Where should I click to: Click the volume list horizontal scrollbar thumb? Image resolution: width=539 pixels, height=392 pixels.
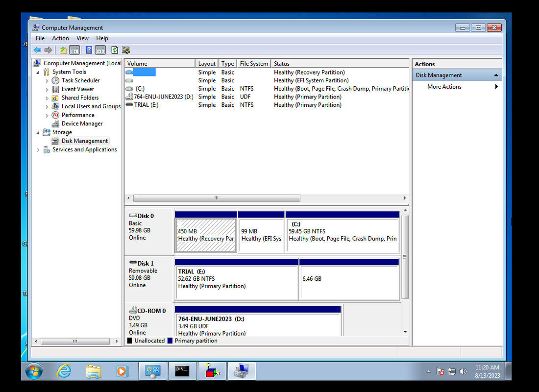(x=217, y=198)
